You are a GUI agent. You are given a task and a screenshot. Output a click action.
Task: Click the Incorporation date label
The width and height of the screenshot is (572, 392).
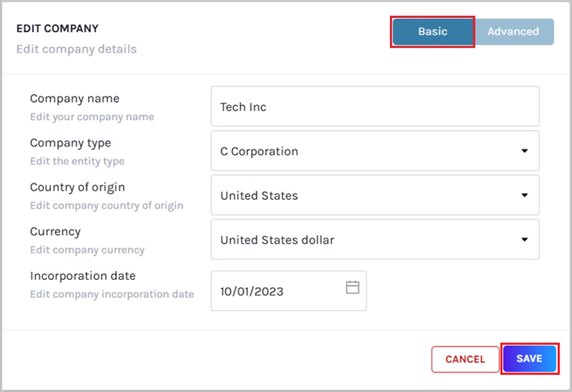tap(82, 276)
